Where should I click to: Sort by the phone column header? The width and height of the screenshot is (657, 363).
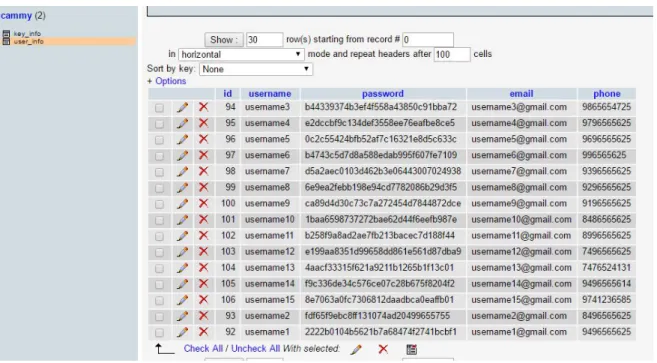(607, 93)
